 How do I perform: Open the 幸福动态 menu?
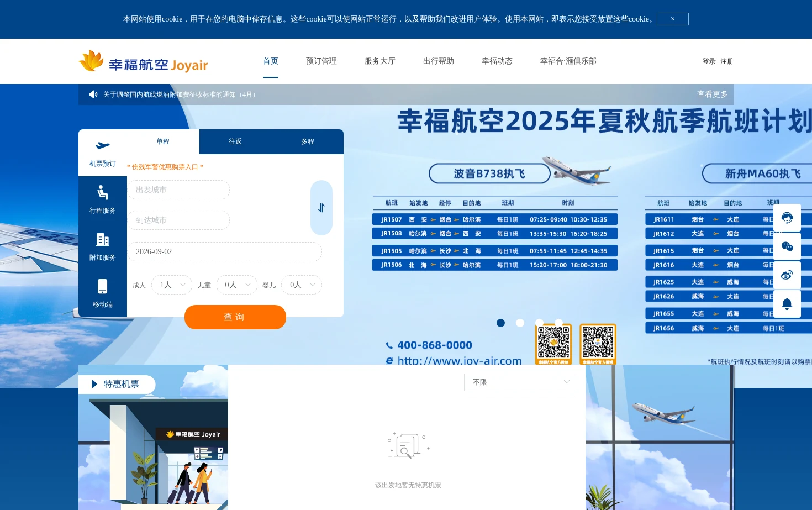tap(497, 61)
